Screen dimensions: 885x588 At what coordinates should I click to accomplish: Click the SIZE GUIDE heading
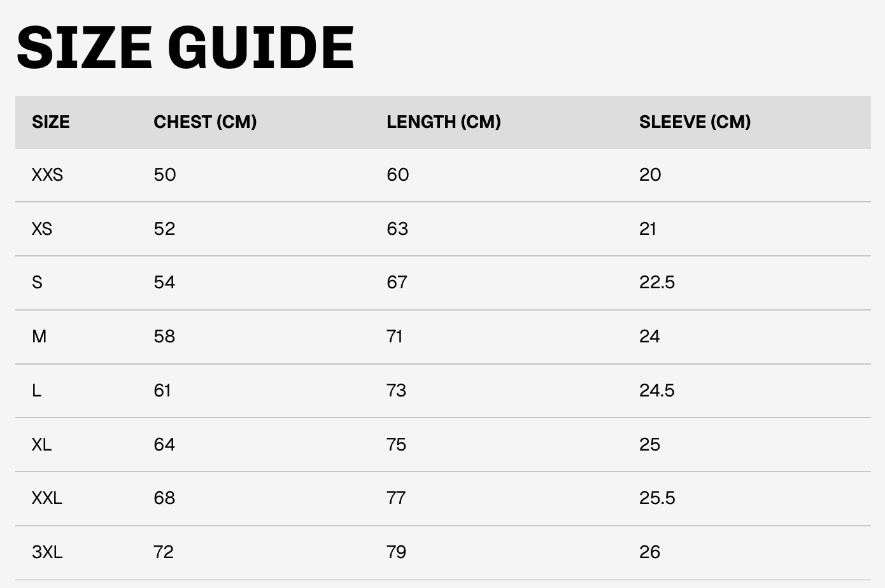[x=185, y=47]
